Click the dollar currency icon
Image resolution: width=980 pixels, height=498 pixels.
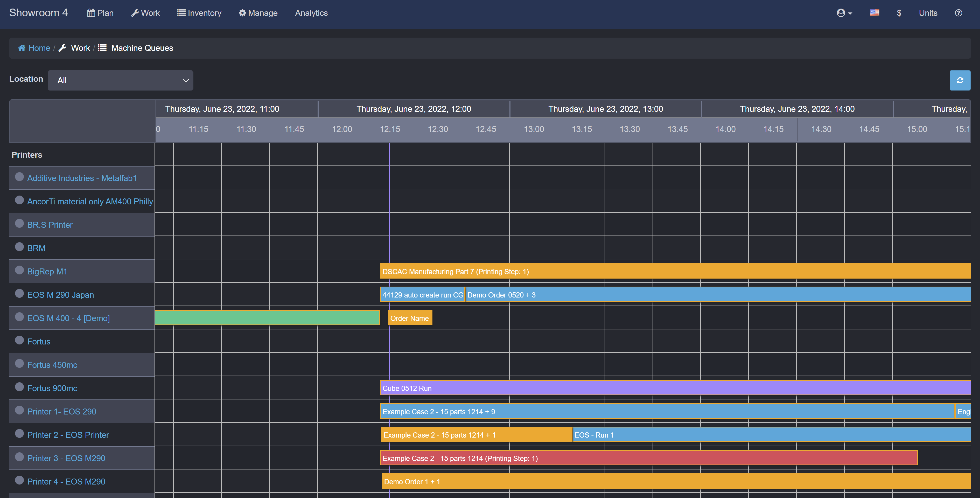899,13
